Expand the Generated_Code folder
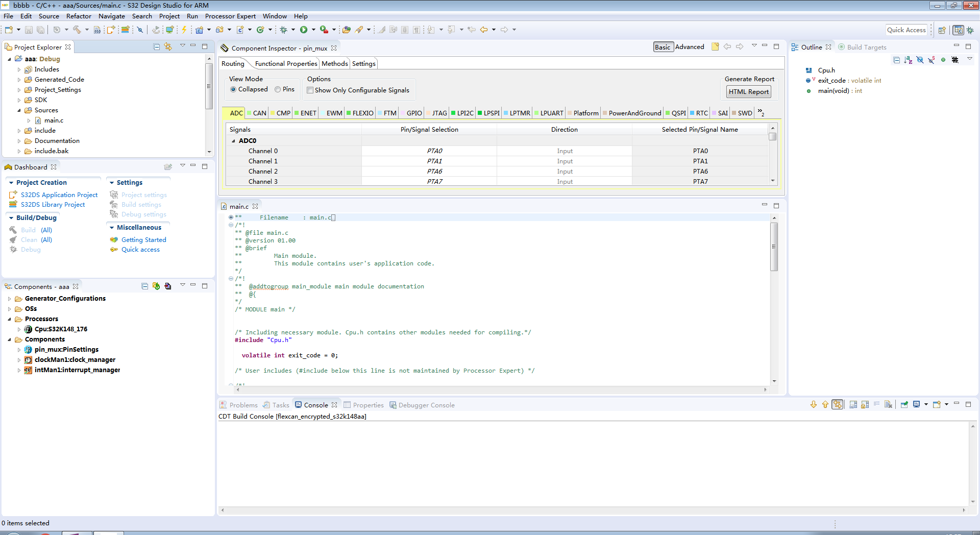The height and width of the screenshot is (535, 980). pyautogui.click(x=19, y=80)
